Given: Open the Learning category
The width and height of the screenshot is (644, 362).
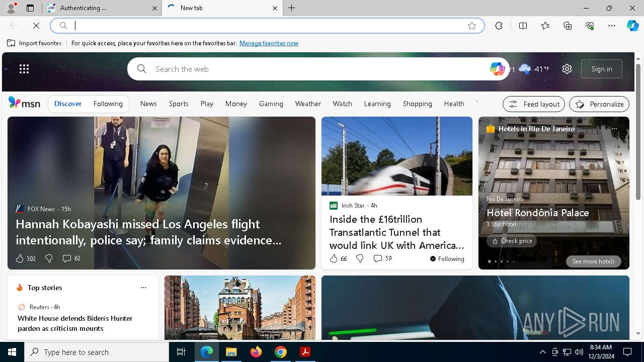Looking at the screenshot, I should (377, 104).
